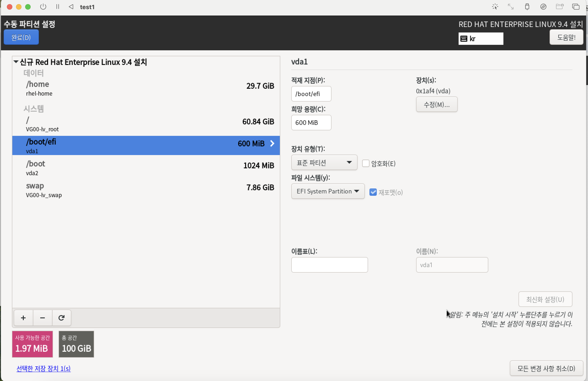Open the EFI System Partition filesystem dropdown
Viewport: 588px width, 381px height.
[328, 191]
